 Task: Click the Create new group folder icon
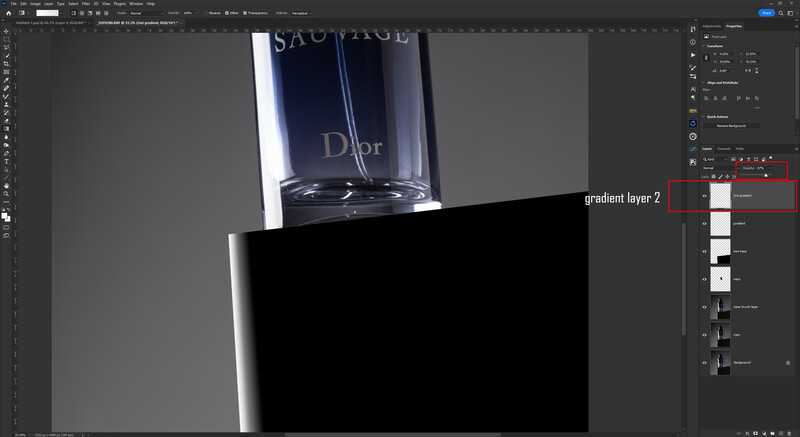click(x=772, y=433)
